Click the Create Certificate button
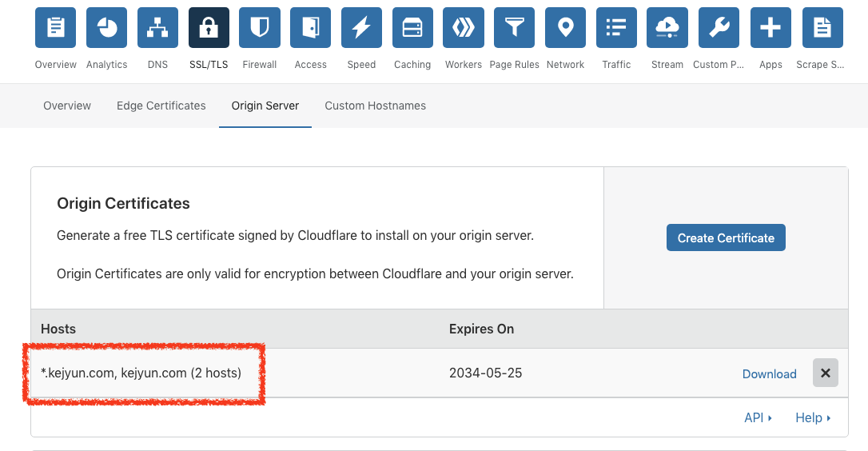The image size is (868, 451). tap(726, 237)
